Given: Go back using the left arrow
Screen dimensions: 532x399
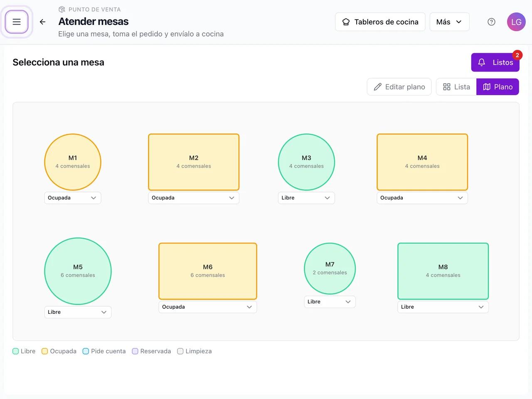Looking at the screenshot, I should click(42, 22).
